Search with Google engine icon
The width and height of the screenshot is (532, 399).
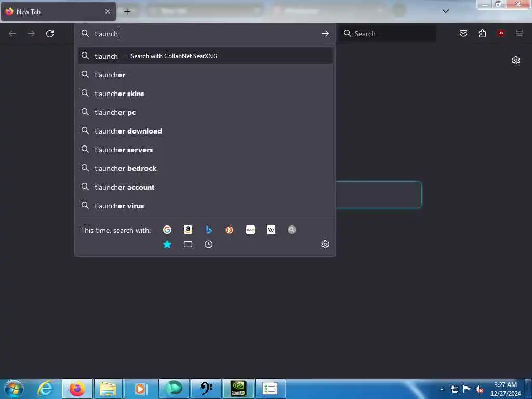click(x=167, y=230)
